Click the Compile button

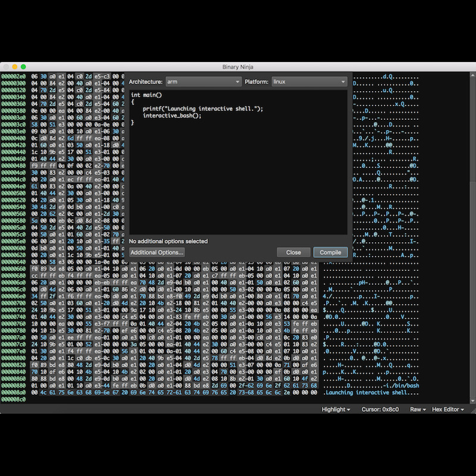pyautogui.click(x=330, y=252)
